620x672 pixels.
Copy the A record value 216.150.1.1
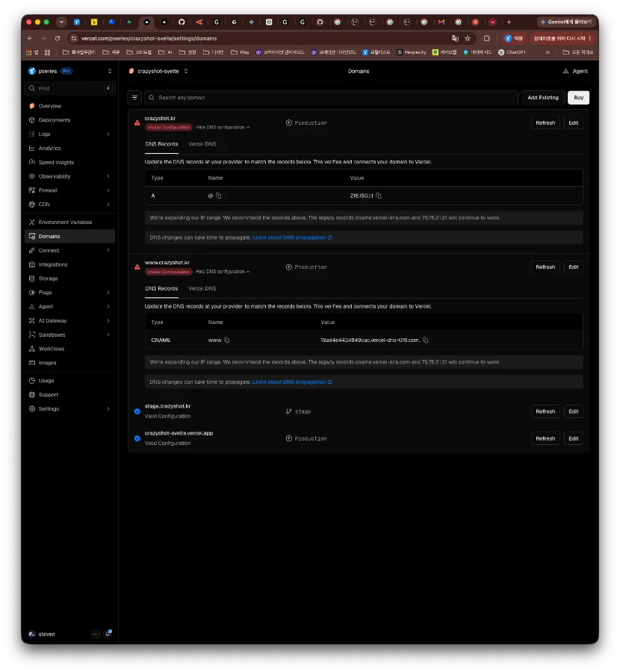[x=379, y=196]
